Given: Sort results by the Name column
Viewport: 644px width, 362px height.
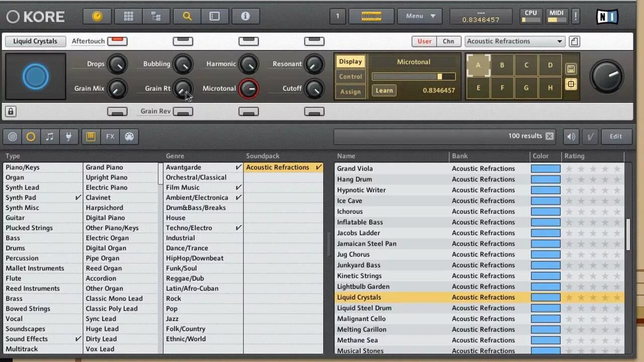Looking at the screenshot, I should click(391, 156).
